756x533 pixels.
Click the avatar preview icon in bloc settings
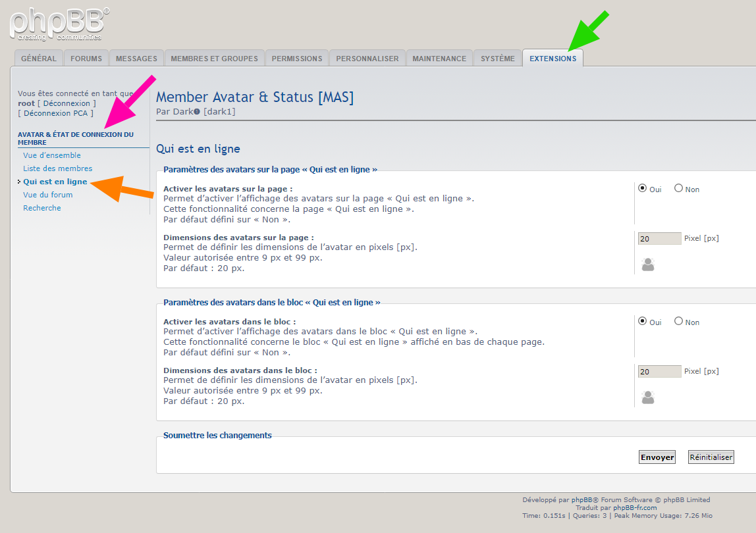point(648,397)
